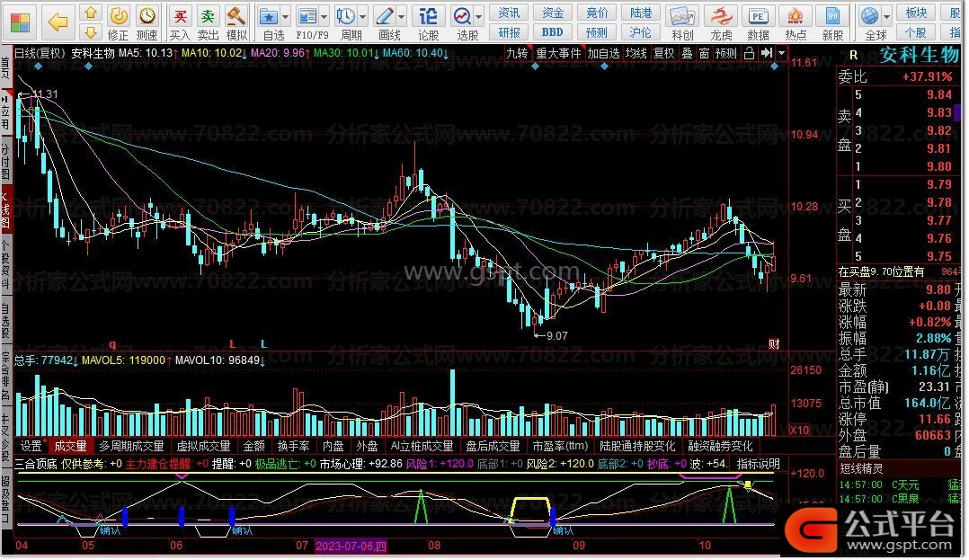Viewport: 969px width, 560px height.
Task: Click the 沪伦 button
Action: click(x=641, y=32)
